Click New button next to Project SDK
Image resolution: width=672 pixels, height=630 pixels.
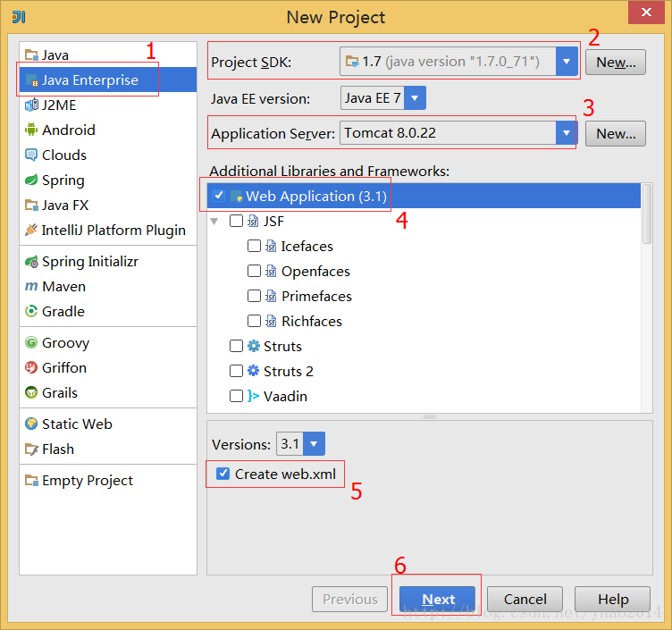616,63
